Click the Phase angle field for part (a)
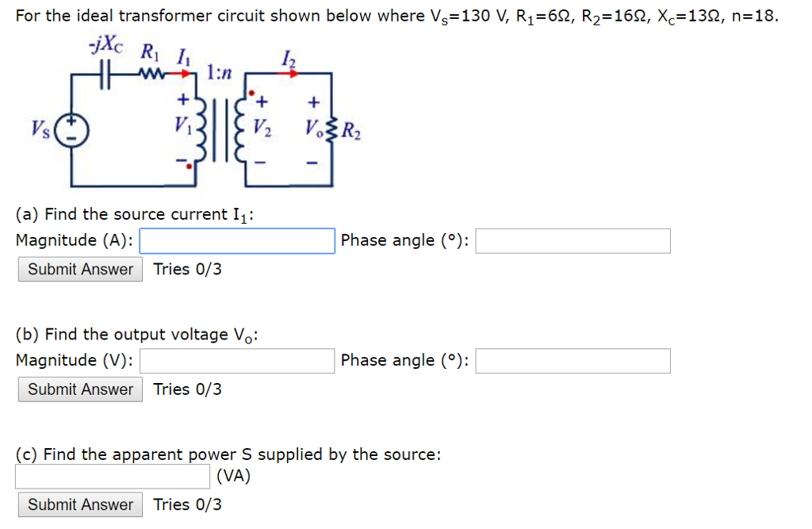812x529 pixels. [572, 240]
